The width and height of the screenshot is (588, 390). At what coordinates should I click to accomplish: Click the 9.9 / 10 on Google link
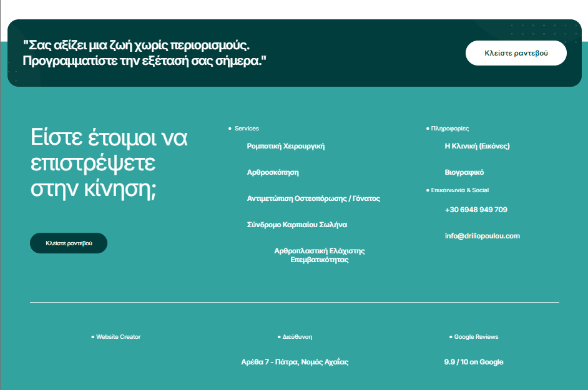[x=474, y=362]
